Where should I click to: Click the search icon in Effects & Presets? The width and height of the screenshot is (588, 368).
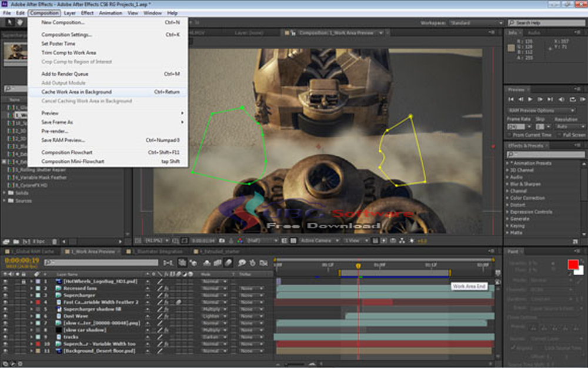(510, 153)
